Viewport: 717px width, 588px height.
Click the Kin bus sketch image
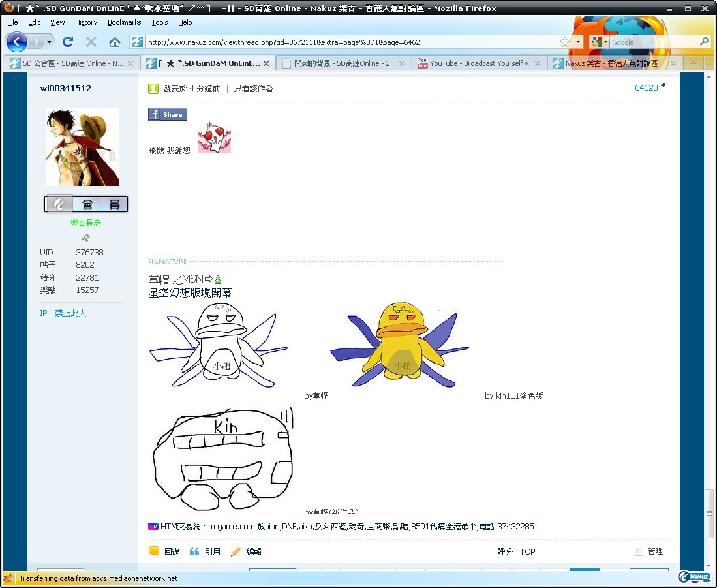click(x=224, y=459)
